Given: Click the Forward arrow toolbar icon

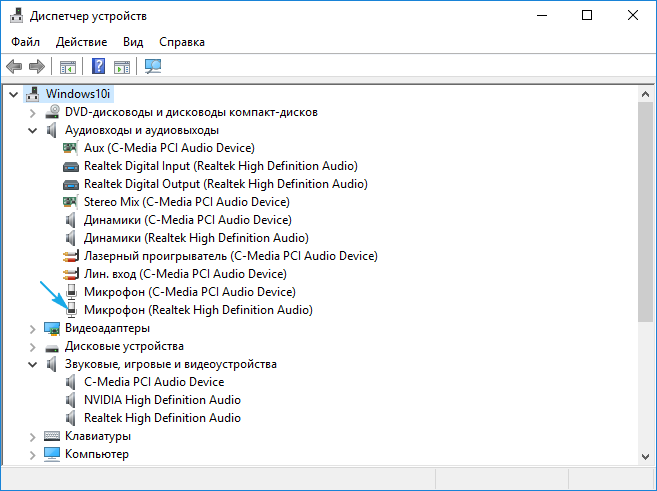Looking at the screenshot, I should [x=37, y=67].
